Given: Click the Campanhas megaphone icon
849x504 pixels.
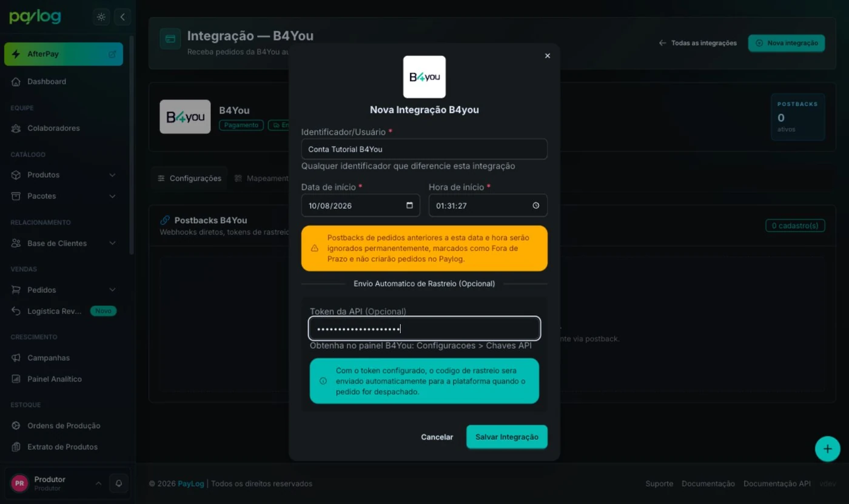Looking at the screenshot, I should pos(16,358).
